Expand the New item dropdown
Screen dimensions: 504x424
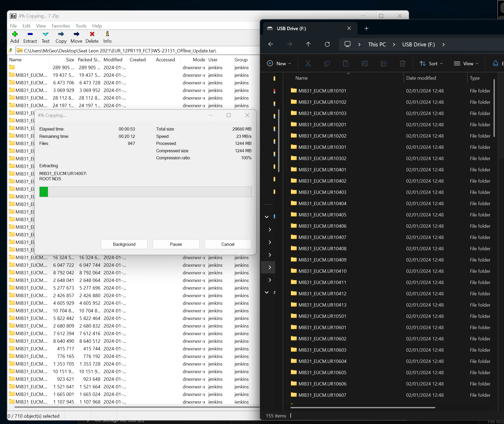279,63
